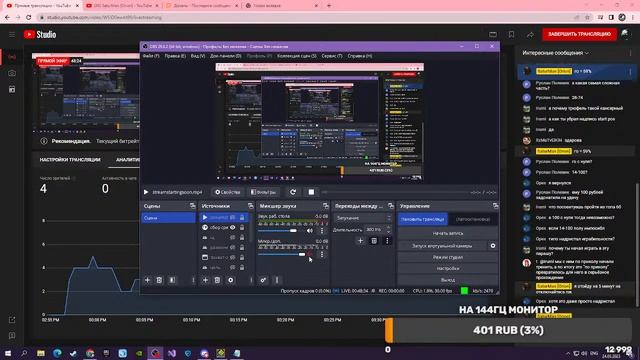Delete selected source with trash icon in Источники
The image size is (640, 360).
coord(217,280)
